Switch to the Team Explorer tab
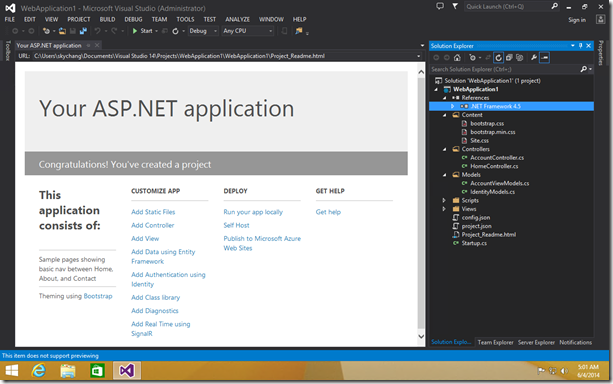The height and width of the screenshot is (384, 613). click(x=495, y=343)
